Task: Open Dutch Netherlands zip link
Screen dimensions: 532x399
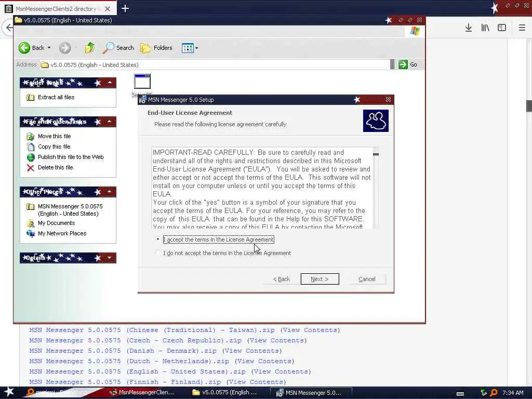Action: pyautogui.click(x=129, y=362)
